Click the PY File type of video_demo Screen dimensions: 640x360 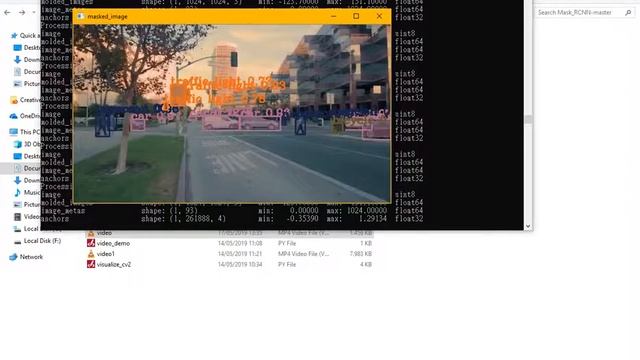(287, 243)
